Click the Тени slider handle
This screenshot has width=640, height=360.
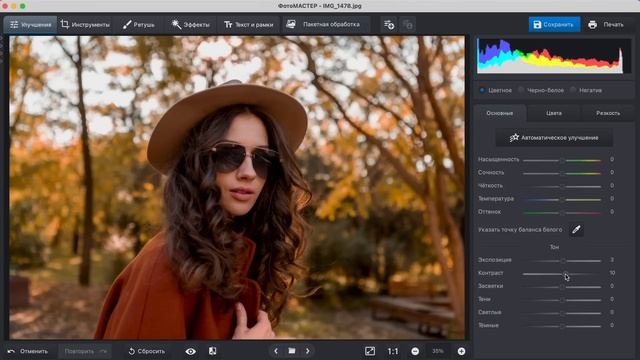562,300
